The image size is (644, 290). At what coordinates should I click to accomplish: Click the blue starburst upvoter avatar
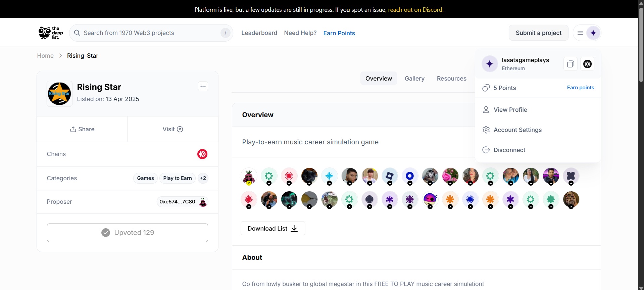point(470,200)
